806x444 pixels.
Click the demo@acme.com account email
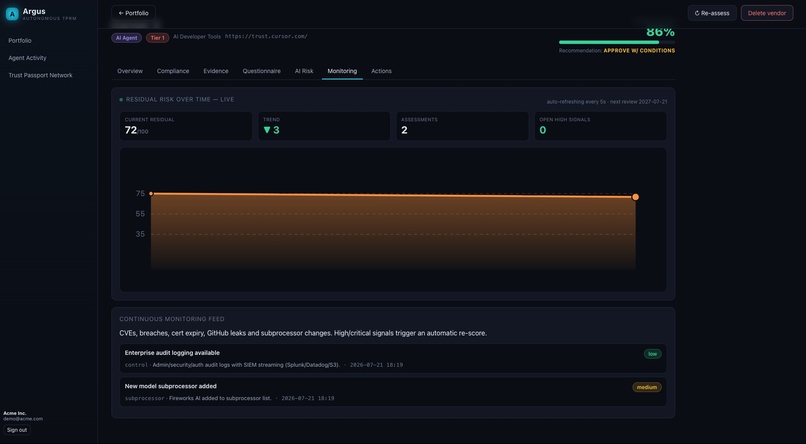pos(23,419)
